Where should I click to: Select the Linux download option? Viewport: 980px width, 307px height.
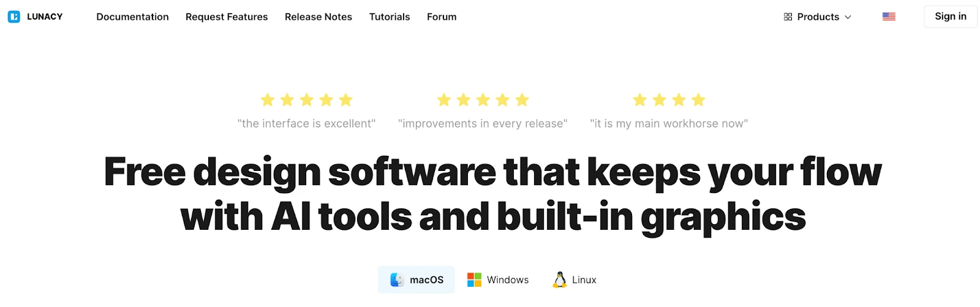(x=575, y=279)
